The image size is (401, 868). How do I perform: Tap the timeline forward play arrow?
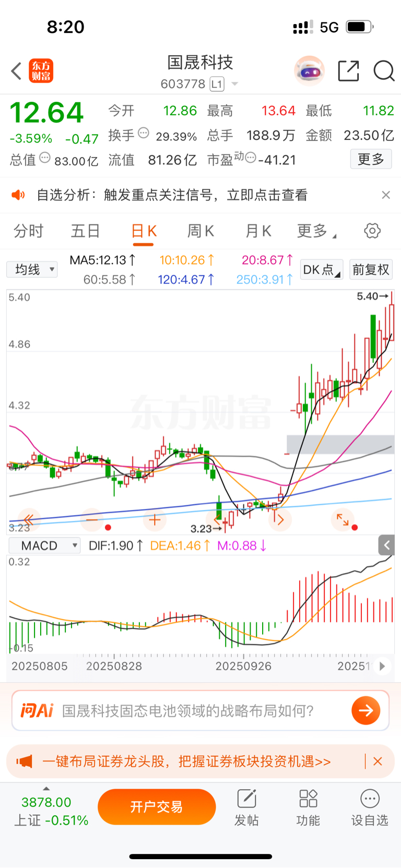point(382,666)
